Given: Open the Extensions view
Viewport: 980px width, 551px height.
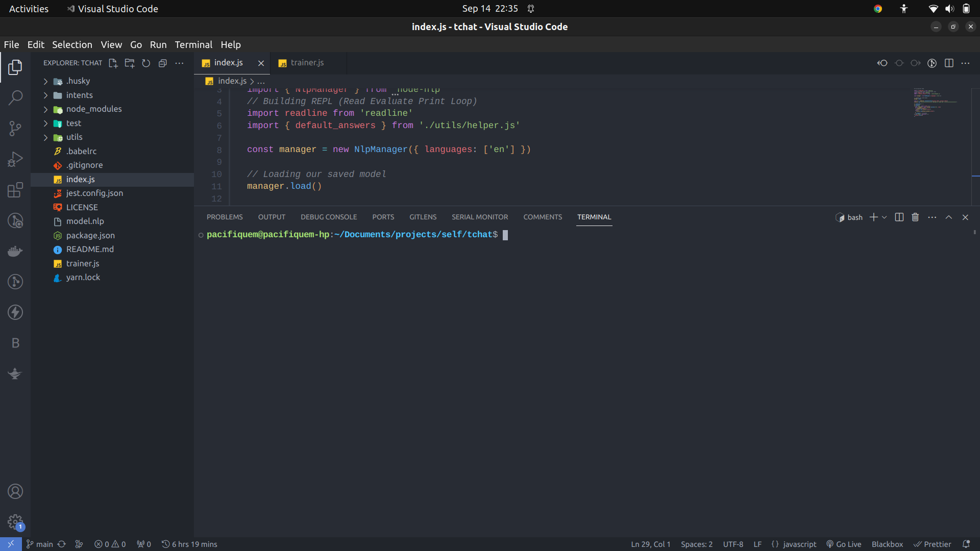Looking at the screenshot, I should 15,190.
